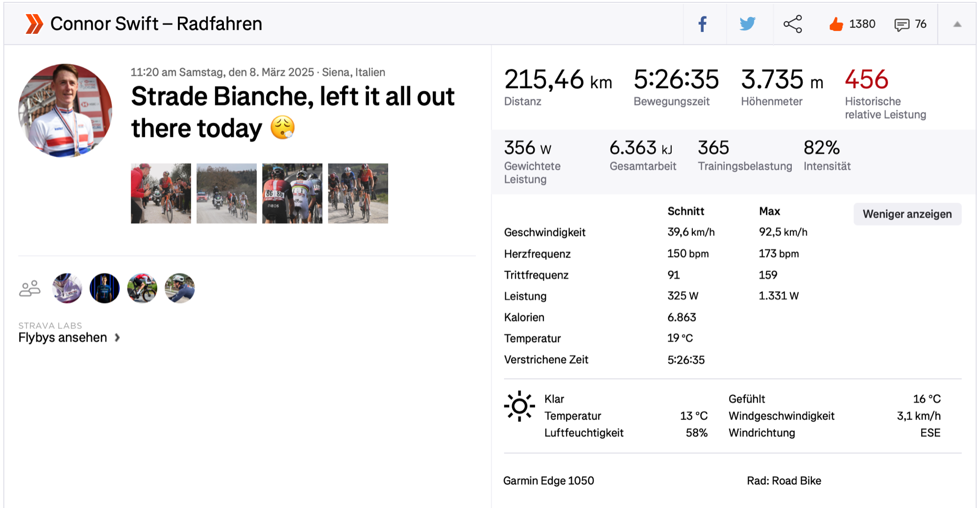The height and width of the screenshot is (508, 980).
Task: Give kudos with the thumbs-up icon
Action: 836,24
